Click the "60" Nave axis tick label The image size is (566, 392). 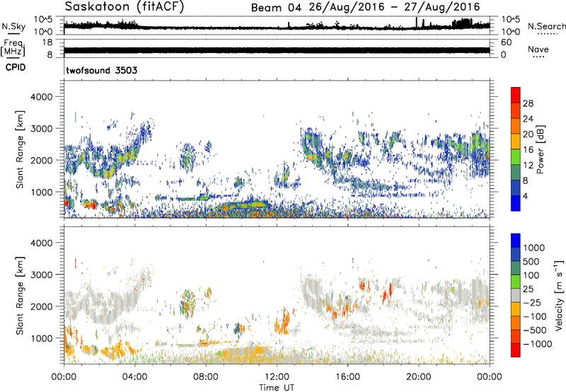[506, 42]
